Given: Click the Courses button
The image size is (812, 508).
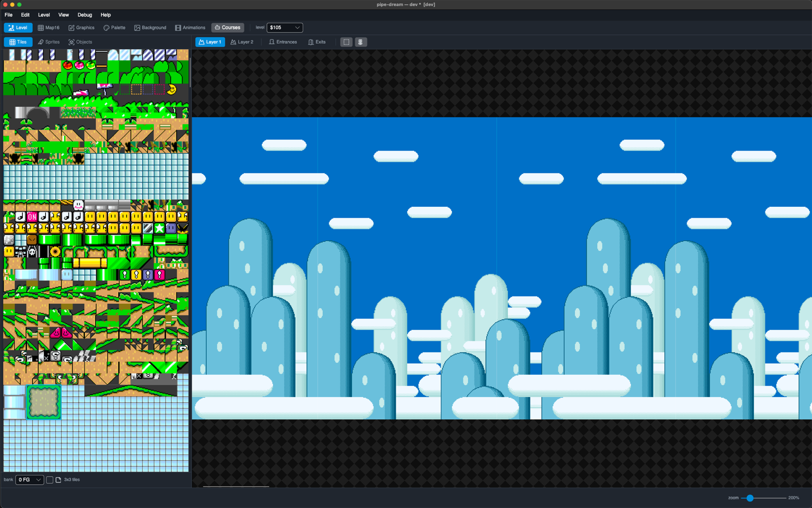Looking at the screenshot, I should coord(228,28).
